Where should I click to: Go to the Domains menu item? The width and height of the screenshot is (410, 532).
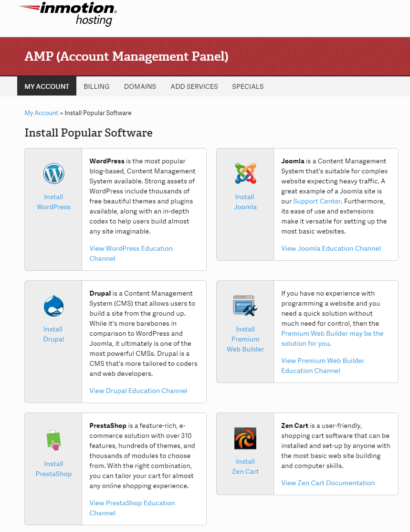point(140,86)
